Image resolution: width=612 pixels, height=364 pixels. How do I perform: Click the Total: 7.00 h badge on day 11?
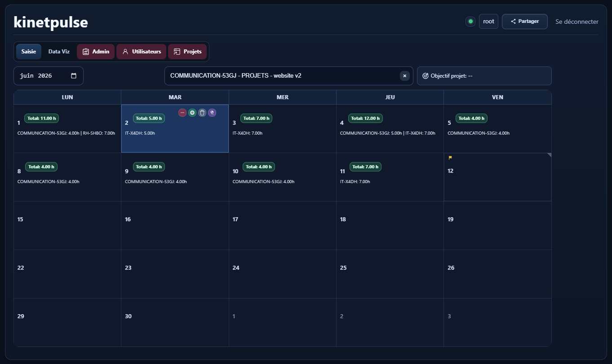click(x=365, y=167)
